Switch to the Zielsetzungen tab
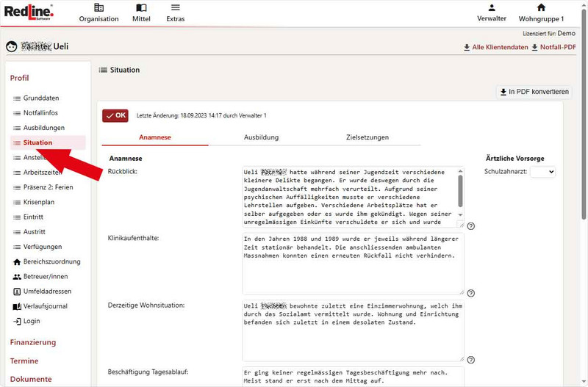The height and width of the screenshot is (387, 588). click(367, 137)
